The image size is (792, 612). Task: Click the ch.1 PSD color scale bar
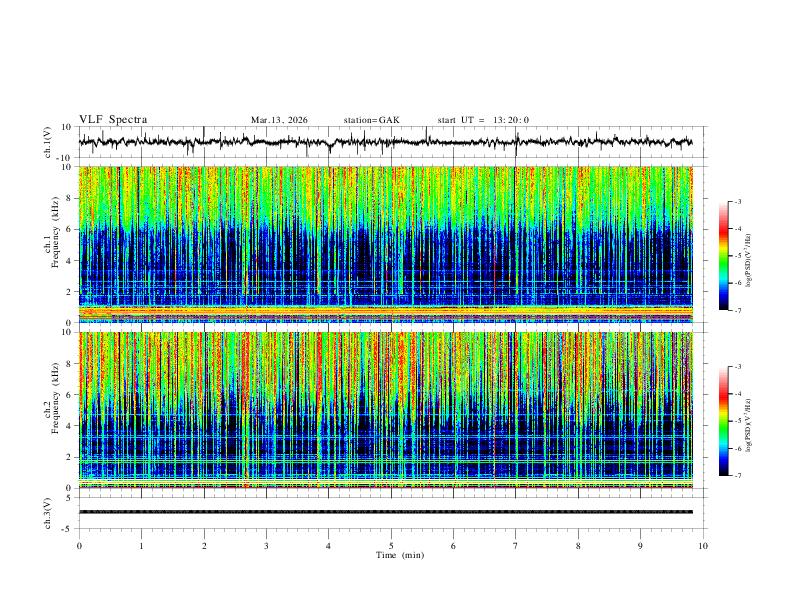tap(724, 256)
